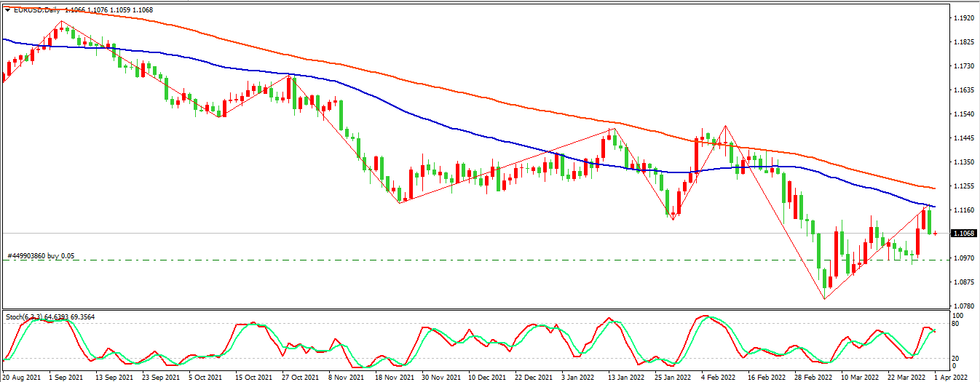980x382 pixels.
Task: Click the EURUSD,Daily chart title text
Action: coord(38,9)
